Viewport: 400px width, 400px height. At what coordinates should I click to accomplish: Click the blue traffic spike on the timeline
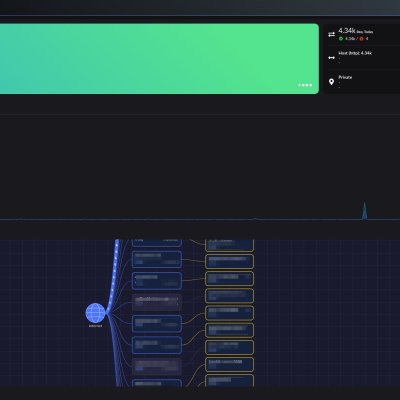tap(364, 211)
